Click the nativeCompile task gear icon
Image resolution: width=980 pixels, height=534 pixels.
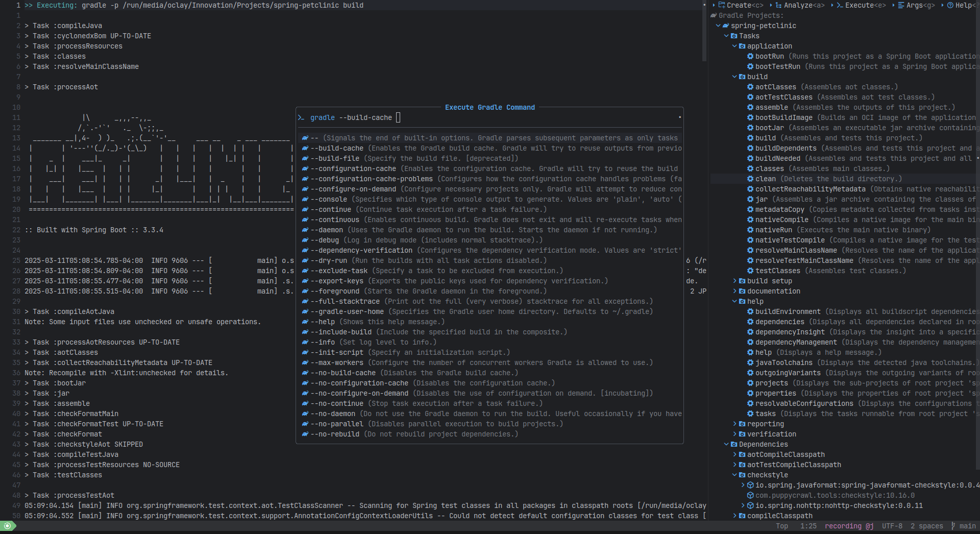point(750,220)
